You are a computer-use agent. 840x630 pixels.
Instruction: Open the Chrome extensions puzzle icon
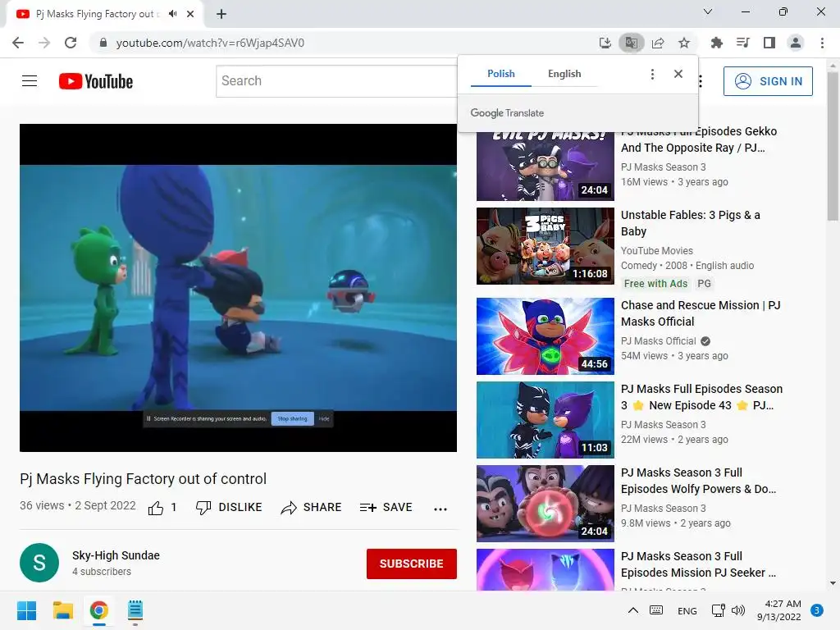716,43
